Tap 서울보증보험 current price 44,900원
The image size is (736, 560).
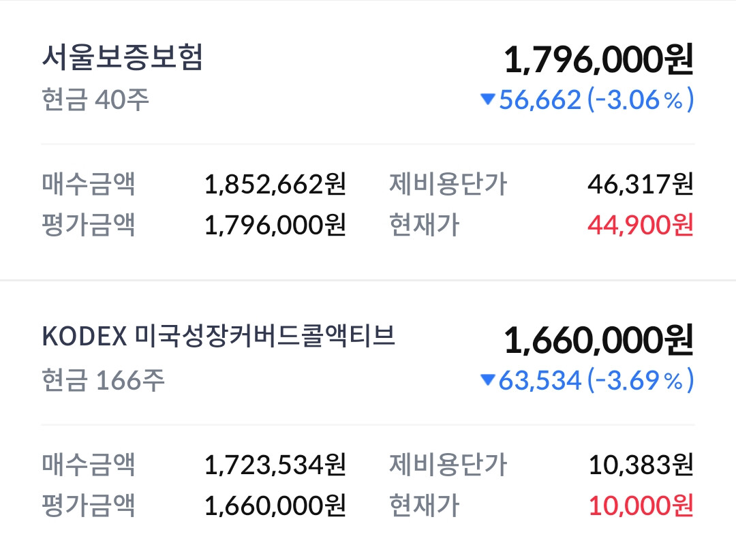pyautogui.click(x=640, y=225)
